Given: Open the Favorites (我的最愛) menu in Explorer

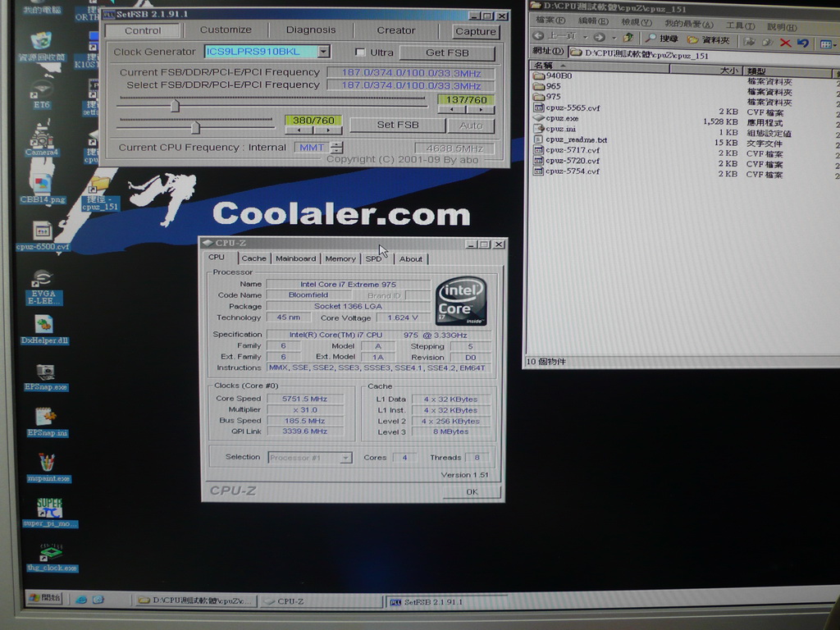Looking at the screenshot, I should pyautogui.click(x=689, y=24).
